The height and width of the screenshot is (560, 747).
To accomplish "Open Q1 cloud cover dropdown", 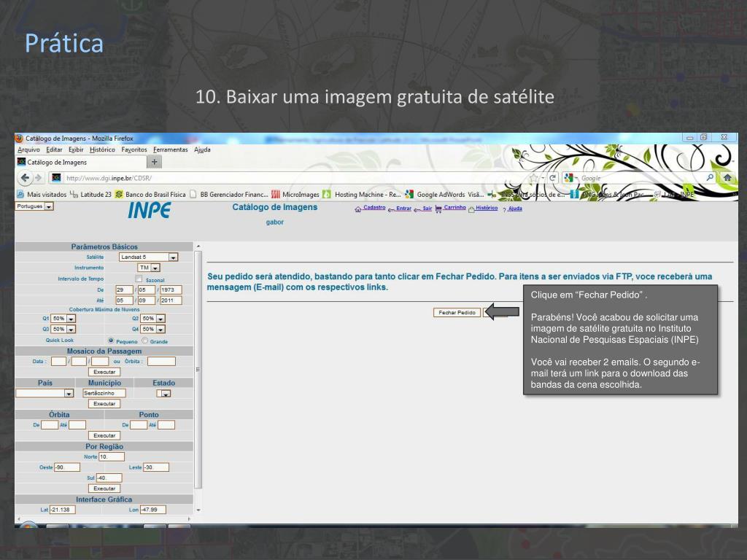I will point(63,318).
